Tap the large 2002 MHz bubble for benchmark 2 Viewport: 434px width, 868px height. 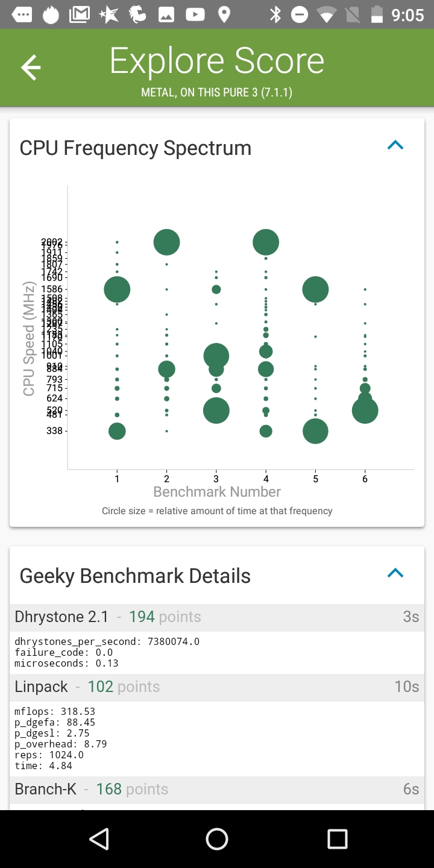pos(167,242)
